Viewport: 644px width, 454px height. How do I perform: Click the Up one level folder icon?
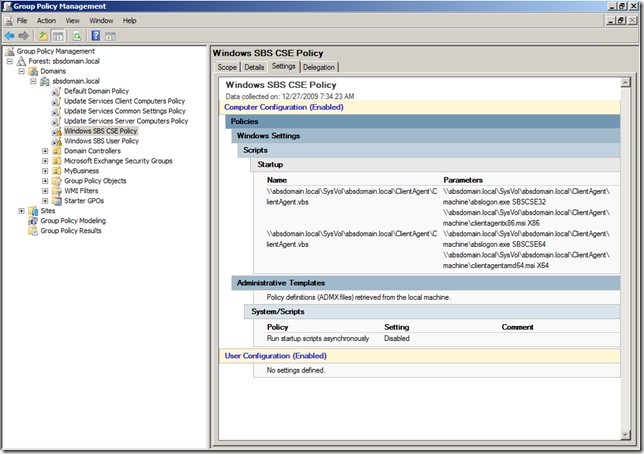point(43,36)
